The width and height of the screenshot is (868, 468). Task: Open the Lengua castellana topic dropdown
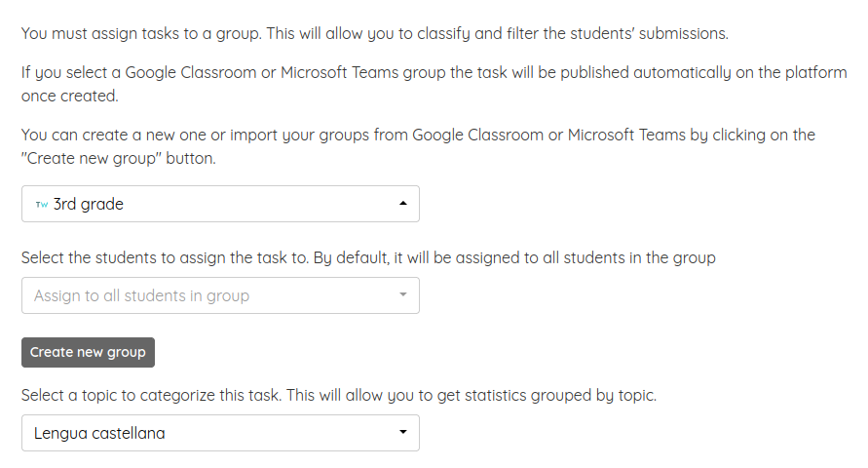coord(220,433)
